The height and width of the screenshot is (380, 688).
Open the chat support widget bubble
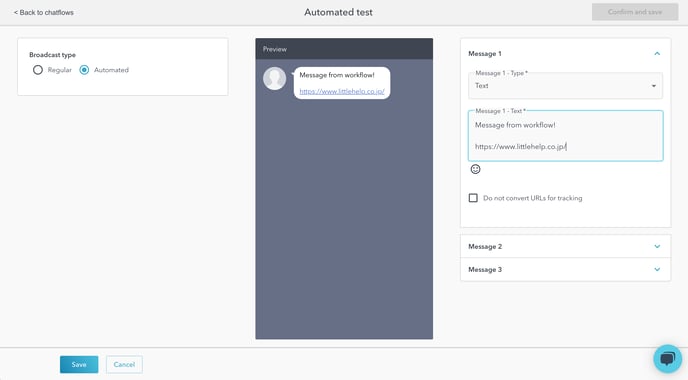tap(667, 359)
